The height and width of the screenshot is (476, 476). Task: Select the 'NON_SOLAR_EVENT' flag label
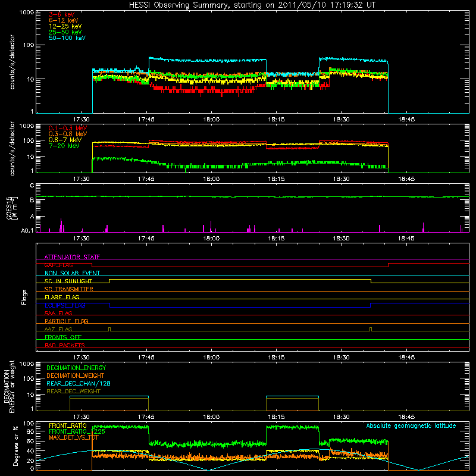tap(72, 273)
